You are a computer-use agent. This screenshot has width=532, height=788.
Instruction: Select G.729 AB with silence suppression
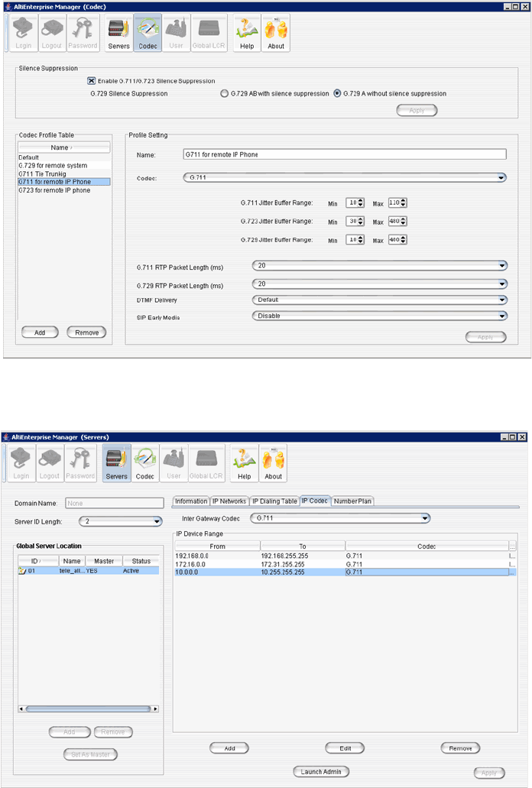point(224,94)
